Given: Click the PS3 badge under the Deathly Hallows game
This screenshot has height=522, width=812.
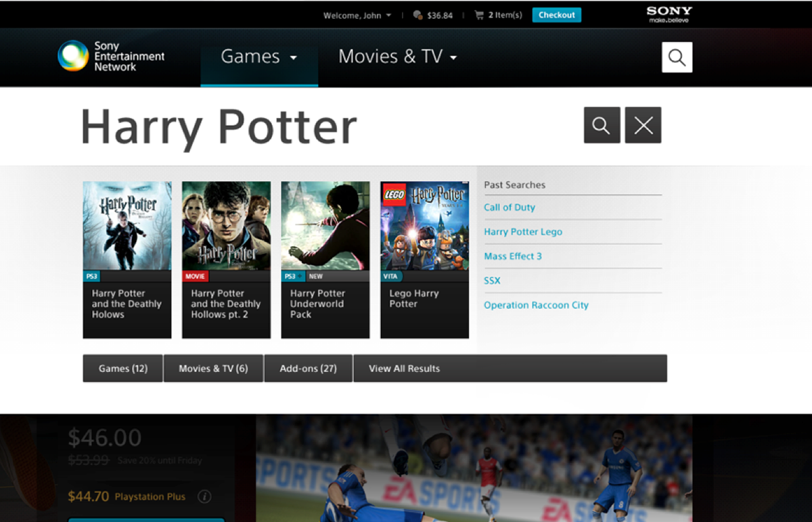Looking at the screenshot, I should coord(91,276).
